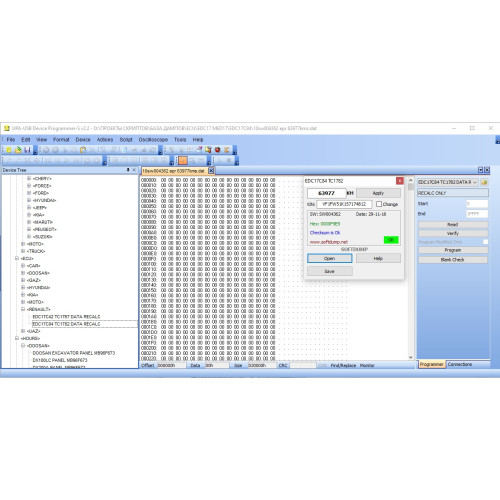Click the orange highlighted toolbar icon

point(183,161)
